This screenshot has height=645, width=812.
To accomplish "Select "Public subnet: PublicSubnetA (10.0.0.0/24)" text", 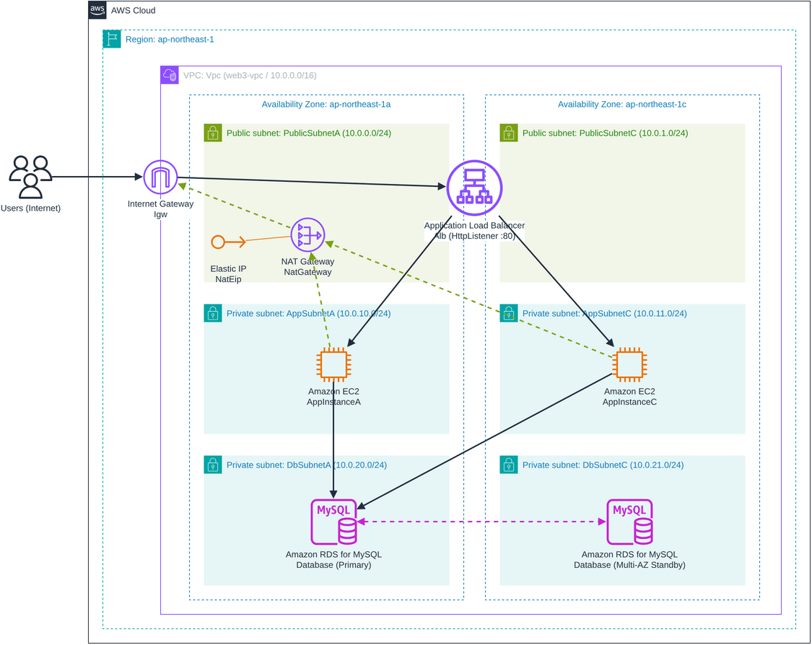I will pos(309,133).
